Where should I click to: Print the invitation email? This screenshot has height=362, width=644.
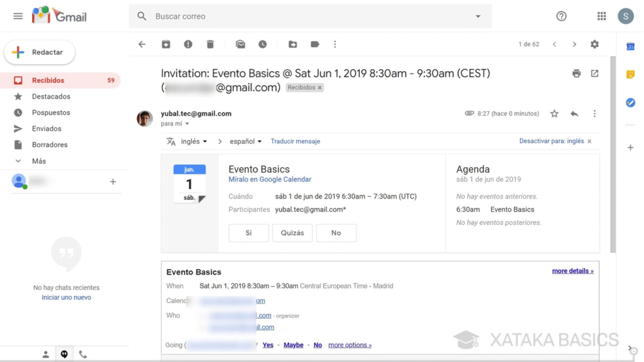click(576, 74)
